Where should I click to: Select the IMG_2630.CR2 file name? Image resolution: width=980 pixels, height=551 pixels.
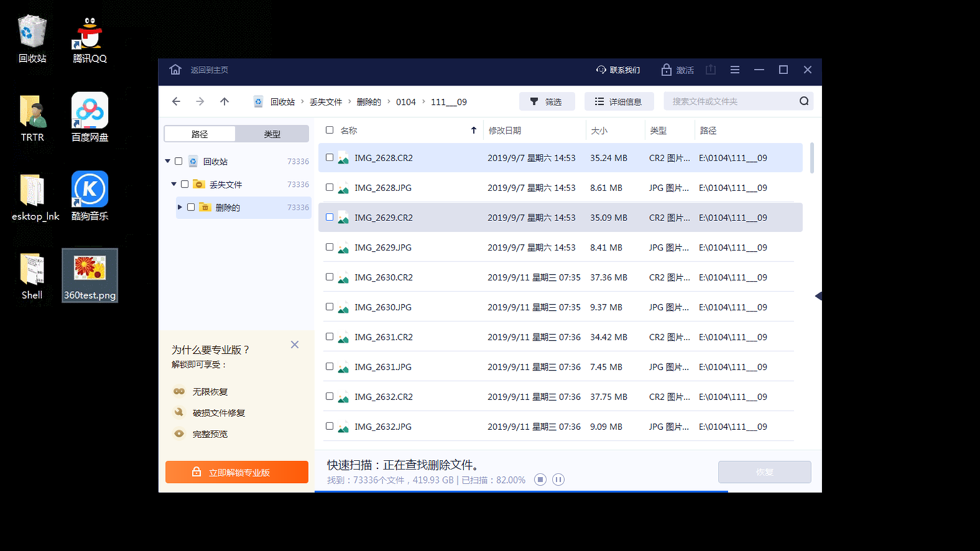click(384, 278)
